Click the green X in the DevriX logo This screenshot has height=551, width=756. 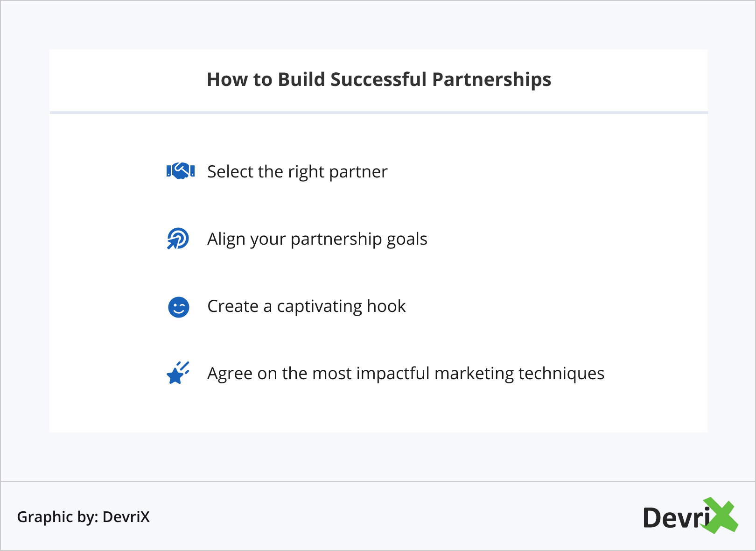(x=721, y=516)
